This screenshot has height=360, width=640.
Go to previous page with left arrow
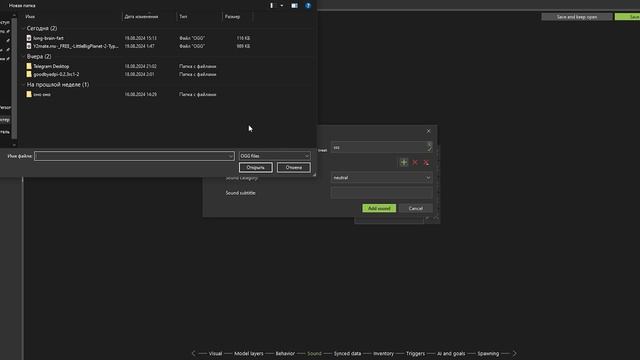(193, 353)
